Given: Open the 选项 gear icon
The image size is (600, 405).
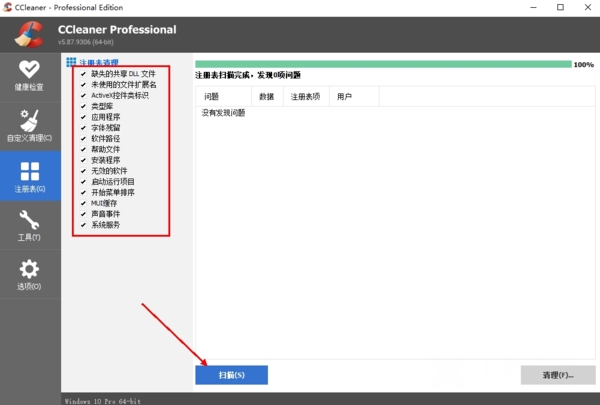Looking at the screenshot, I should coord(29,269).
